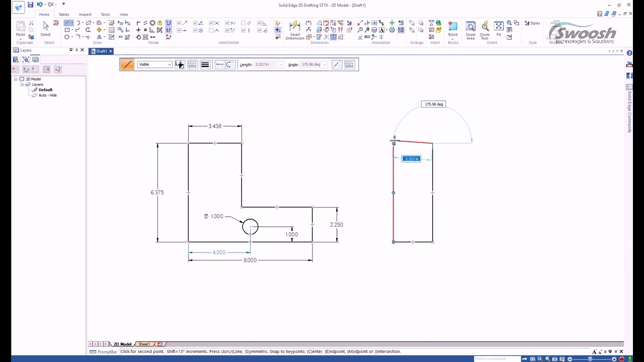This screenshot has width=644, height=362.
Task: Open the Length value dropdown arrow
Action: click(x=280, y=64)
